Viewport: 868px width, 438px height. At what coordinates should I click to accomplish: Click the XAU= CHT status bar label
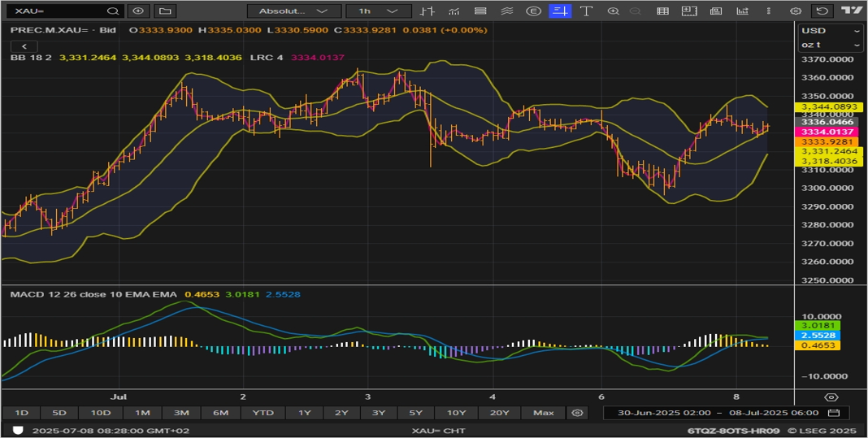tap(438, 430)
